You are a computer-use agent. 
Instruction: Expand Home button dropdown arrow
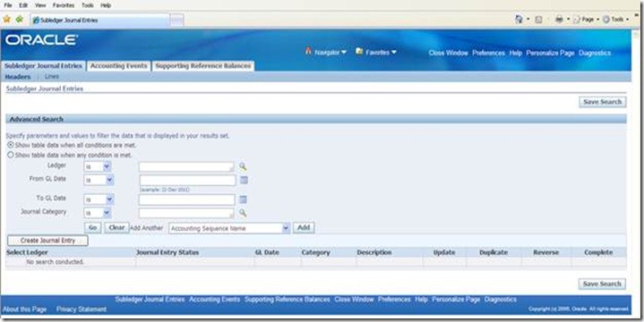[528, 20]
